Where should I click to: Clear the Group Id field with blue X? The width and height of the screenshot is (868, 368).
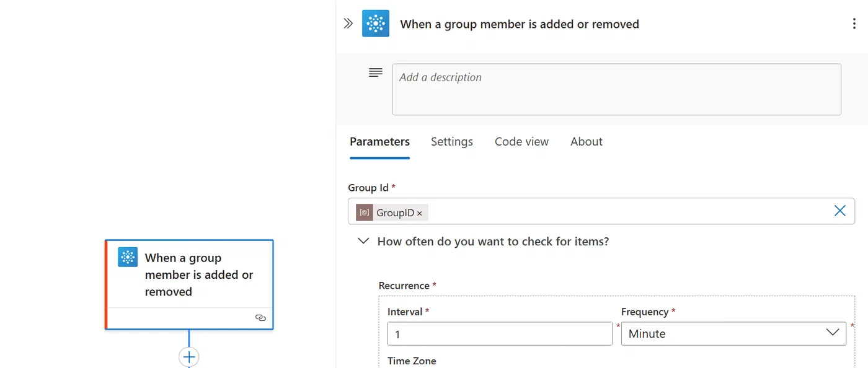(839, 211)
